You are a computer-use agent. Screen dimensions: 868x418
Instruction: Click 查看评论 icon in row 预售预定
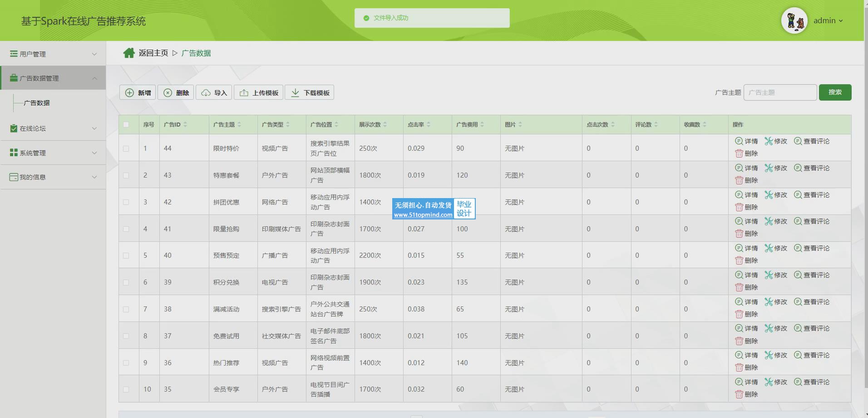pos(798,248)
